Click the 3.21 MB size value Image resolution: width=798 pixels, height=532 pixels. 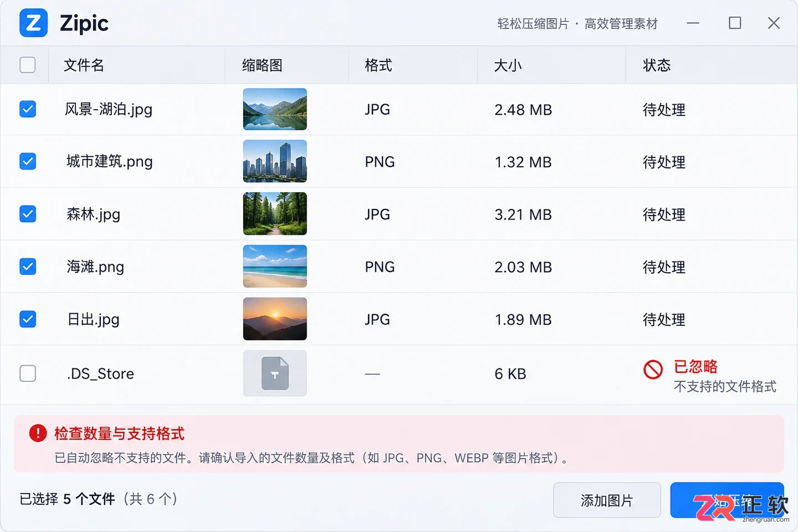click(x=523, y=214)
